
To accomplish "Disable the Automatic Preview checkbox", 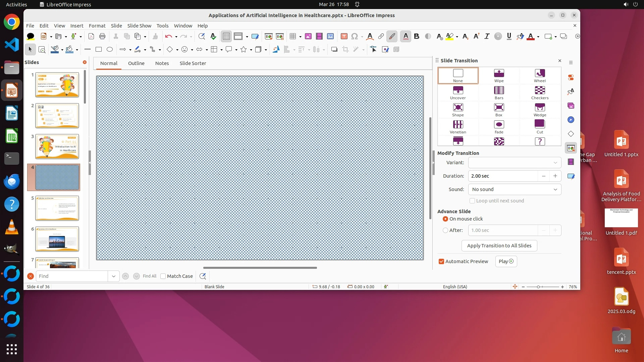I will click(441, 261).
